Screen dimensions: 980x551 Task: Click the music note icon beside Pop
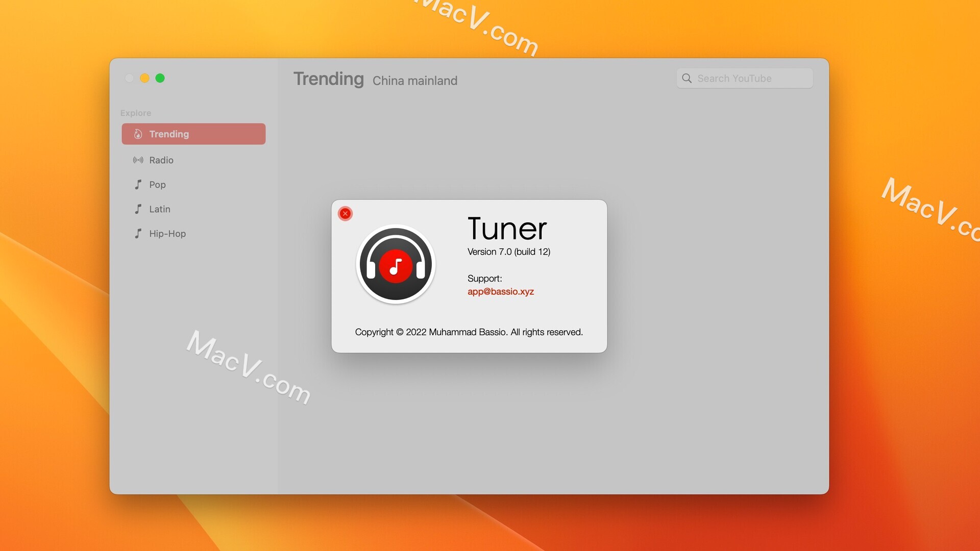(138, 185)
